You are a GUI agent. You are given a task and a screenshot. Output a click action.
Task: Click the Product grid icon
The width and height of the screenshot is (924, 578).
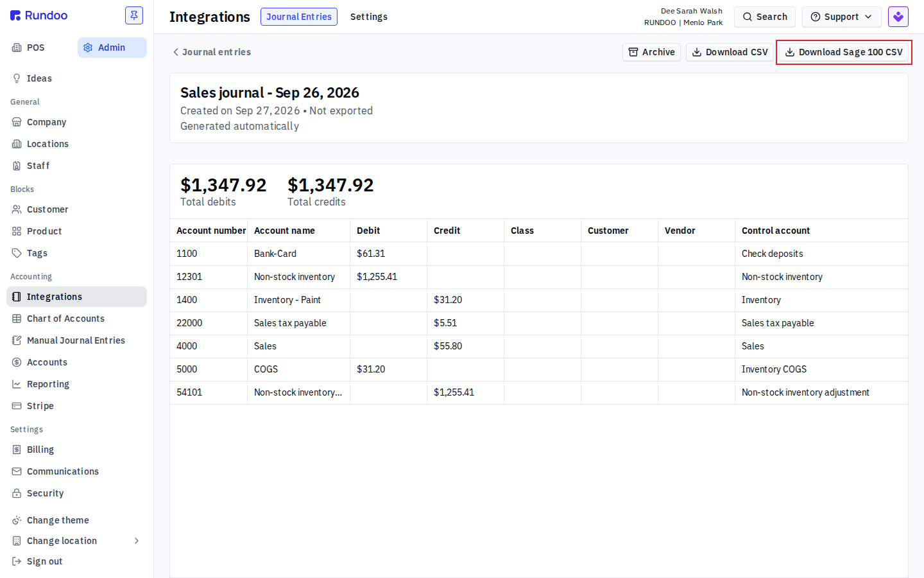(17, 231)
